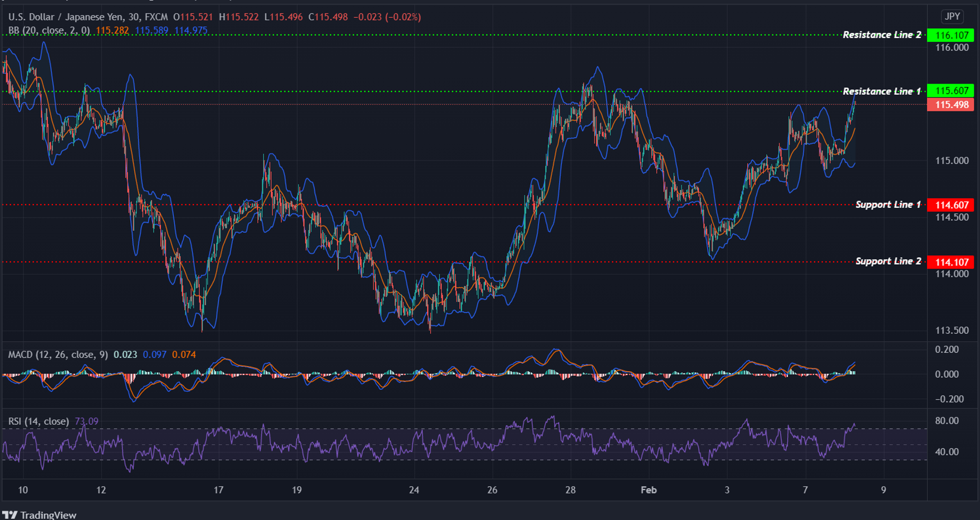The width and height of the screenshot is (980, 520).
Task: Click the JPY currency button on price scale
Action: point(952,17)
